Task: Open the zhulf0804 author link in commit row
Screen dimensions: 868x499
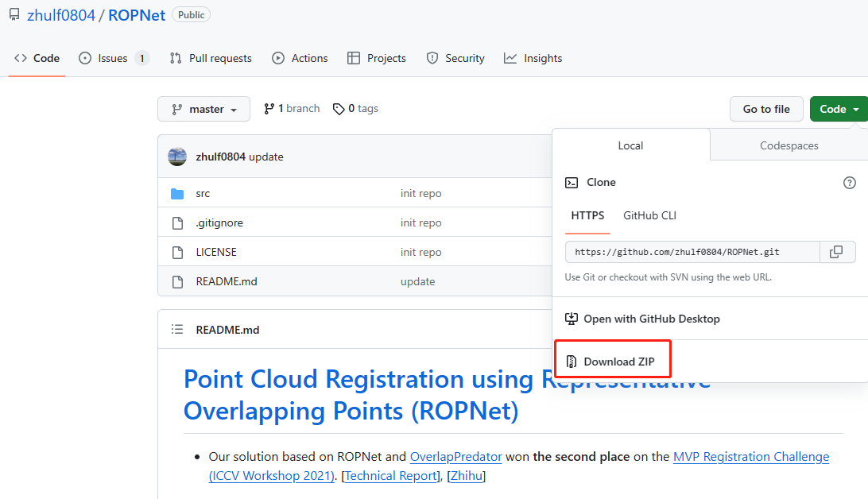Action: pos(220,157)
